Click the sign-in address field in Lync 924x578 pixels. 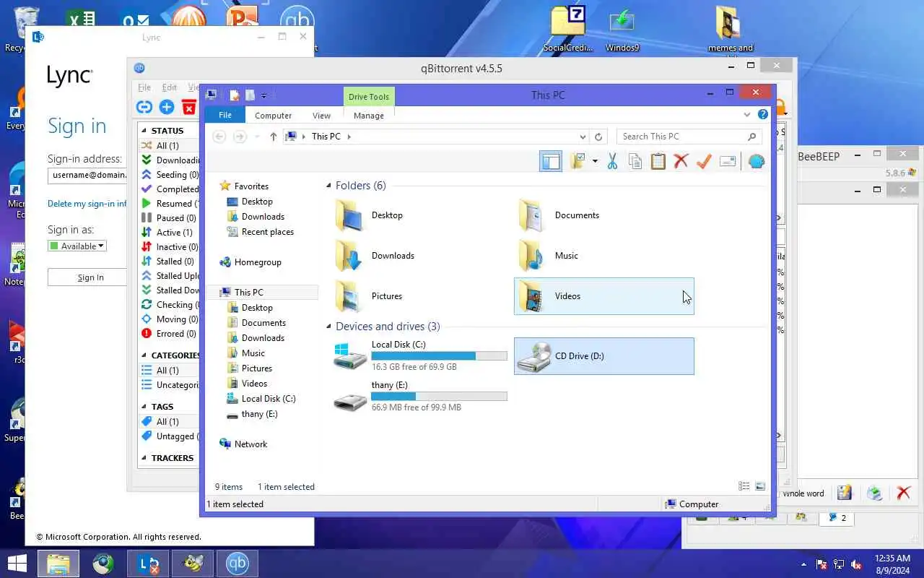pyautogui.click(x=88, y=175)
